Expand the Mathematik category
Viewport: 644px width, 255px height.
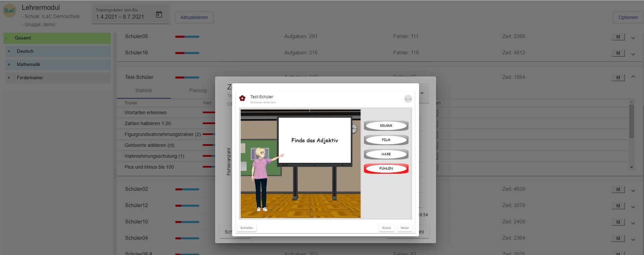9,65
